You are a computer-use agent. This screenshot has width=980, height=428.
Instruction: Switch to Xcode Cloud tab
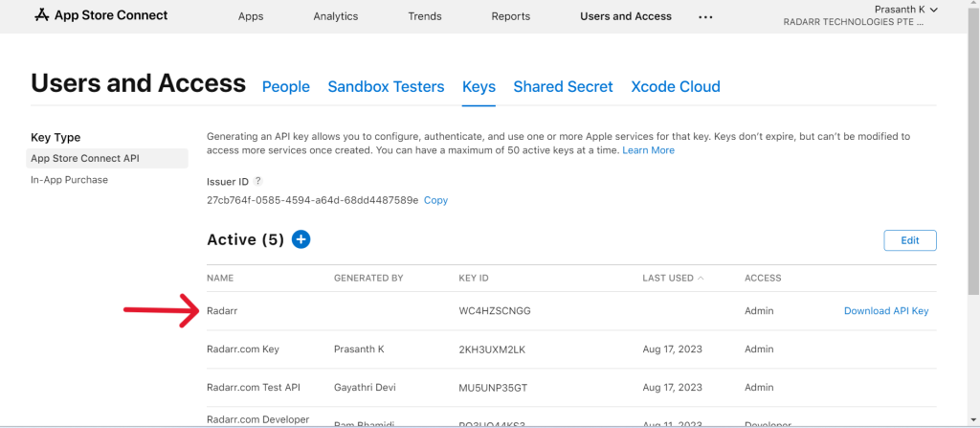pos(676,87)
